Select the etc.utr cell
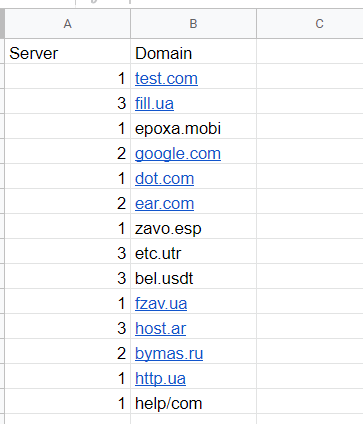Viewport: 363px width, 424px height. click(x=193, y=253)
